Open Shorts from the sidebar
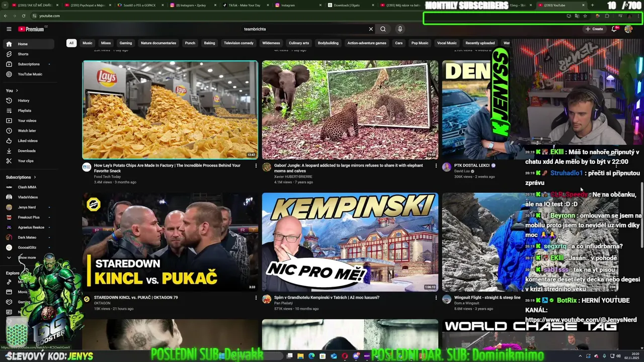644x362 pixels. 29,54
